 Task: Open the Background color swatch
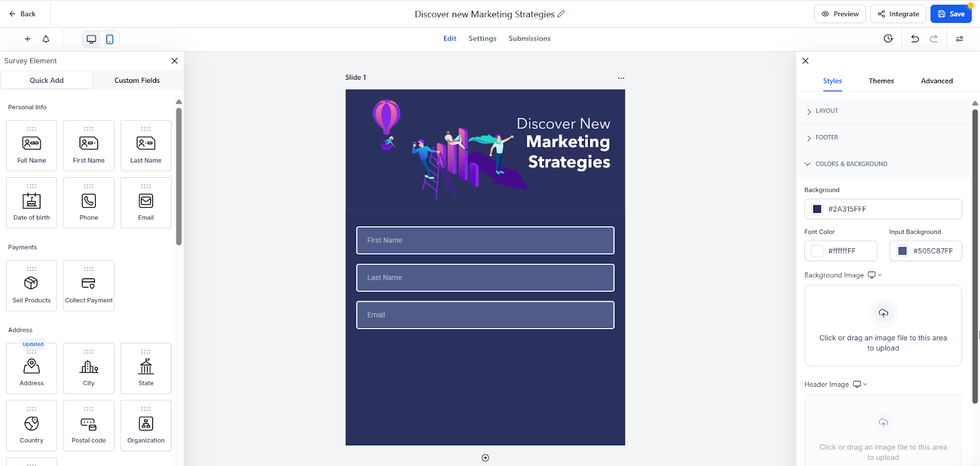817,209
